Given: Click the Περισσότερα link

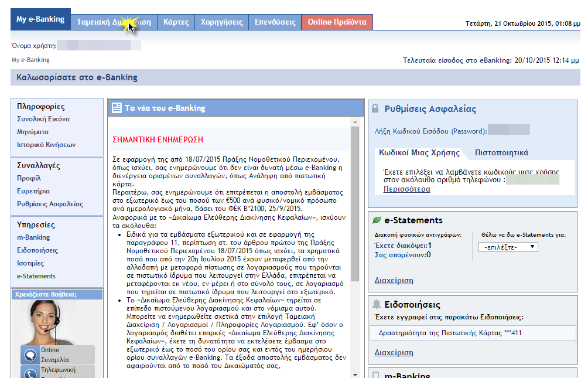Looking at the screenshot, I should pos(406,189).
